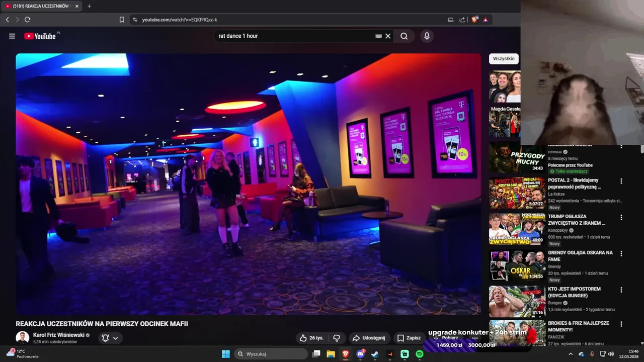
Task: Open picture-in-picture icon in address bar
Action: [x=451, y=20]
